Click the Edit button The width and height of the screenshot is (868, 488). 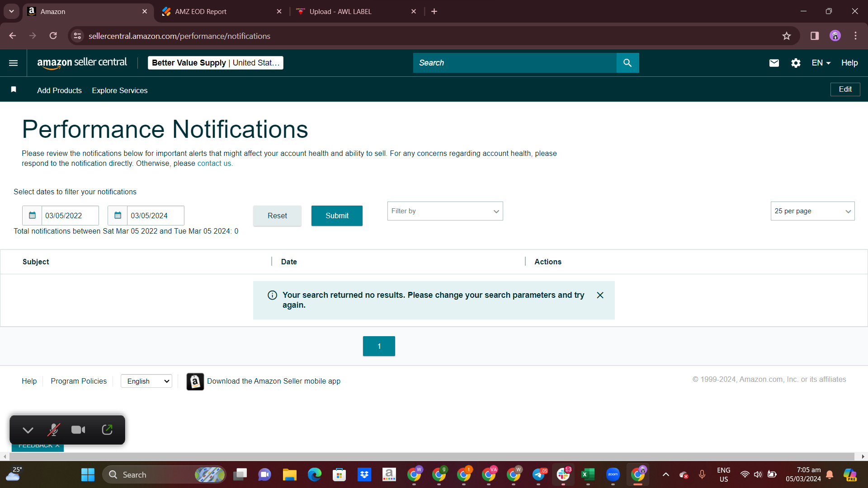click(x=845, y=89)
